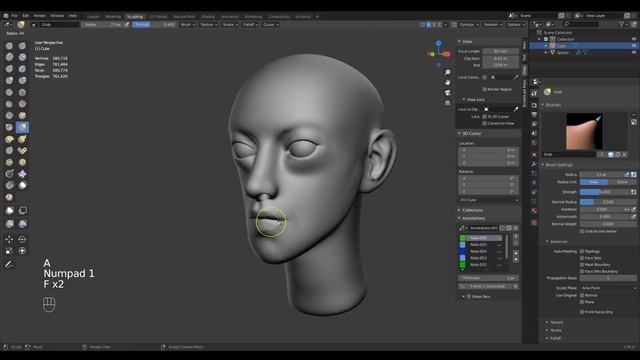Click the Grab brush preview thumbnail
Viewport: 640px width, 360px height.
click(584, 131)
